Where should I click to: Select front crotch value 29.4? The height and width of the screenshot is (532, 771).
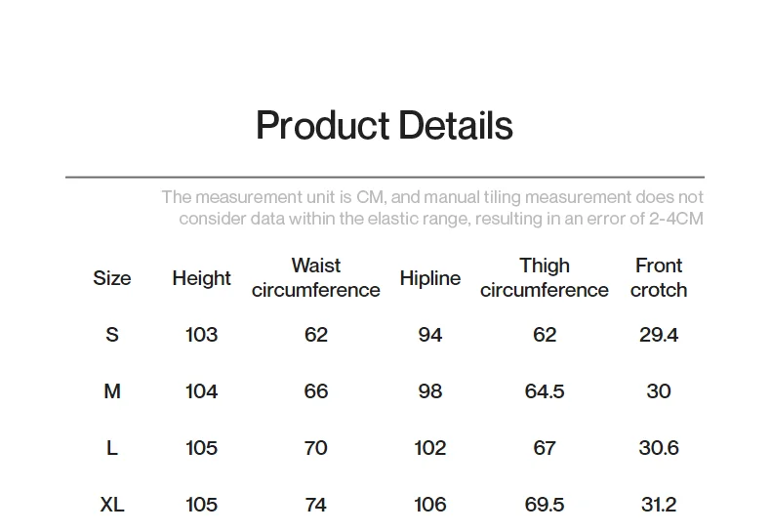659,335
